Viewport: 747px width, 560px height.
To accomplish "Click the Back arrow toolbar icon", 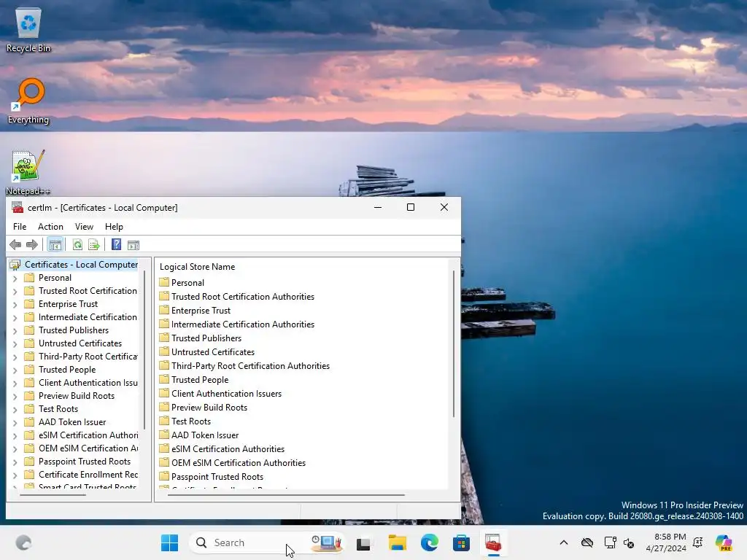I will [x=15, y=245].
